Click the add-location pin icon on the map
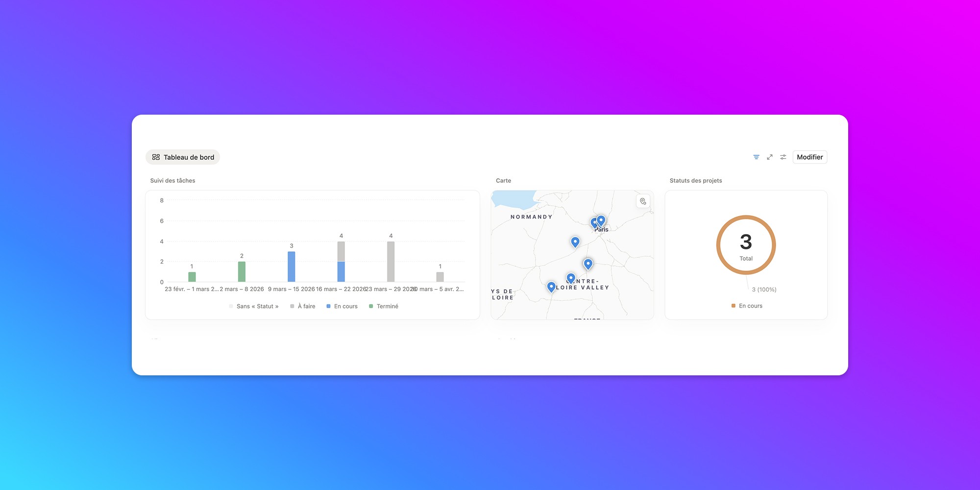This screenshot has height=490, width=980. coord(642,201)
